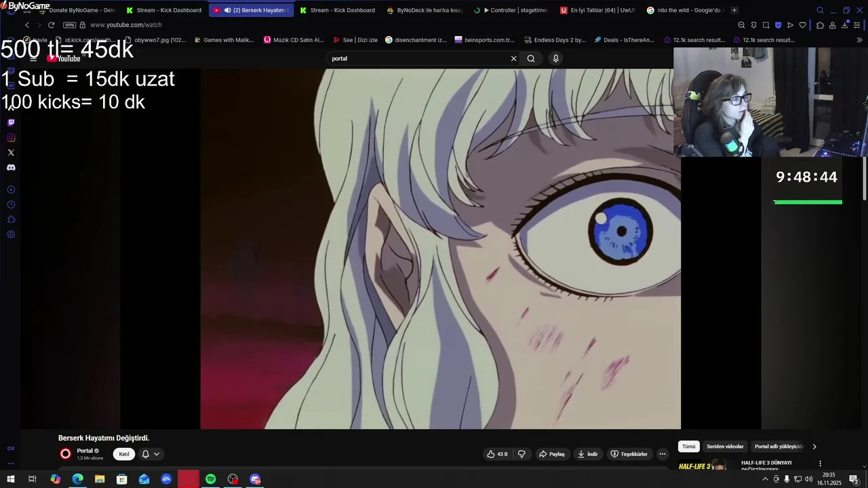Select Portal adlı yükleyiciden filter chip

coord(778,447)
